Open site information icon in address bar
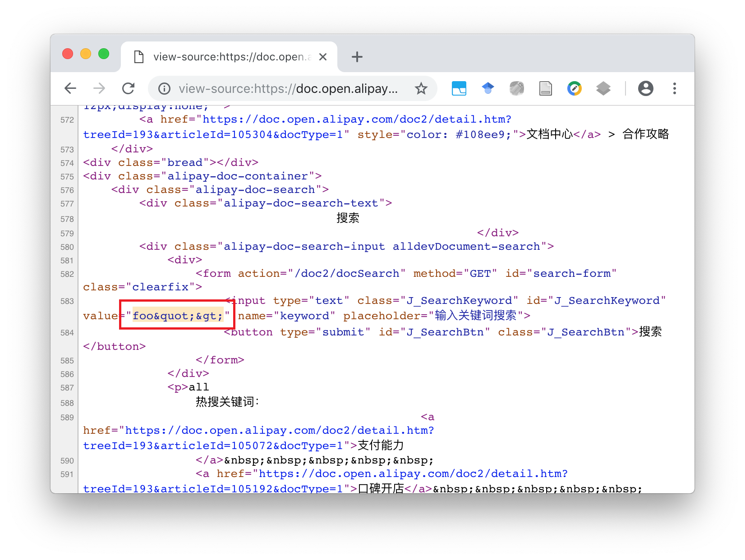745x560 pixels. tap(164, 89)
